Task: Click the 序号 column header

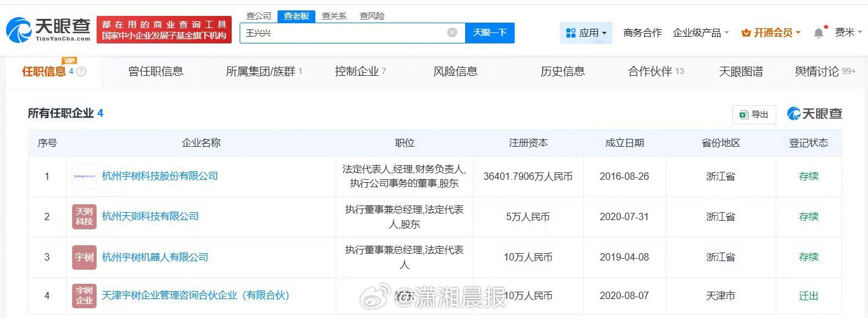Action: 47,143
